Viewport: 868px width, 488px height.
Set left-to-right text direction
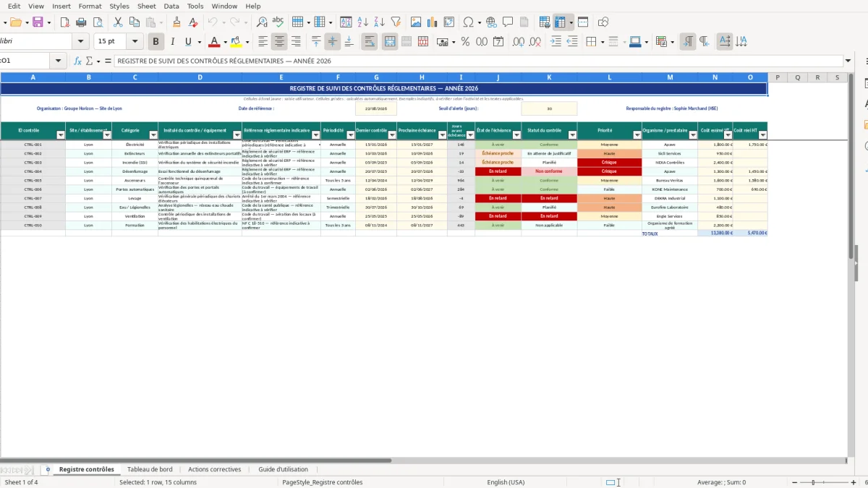coord(688,42)
